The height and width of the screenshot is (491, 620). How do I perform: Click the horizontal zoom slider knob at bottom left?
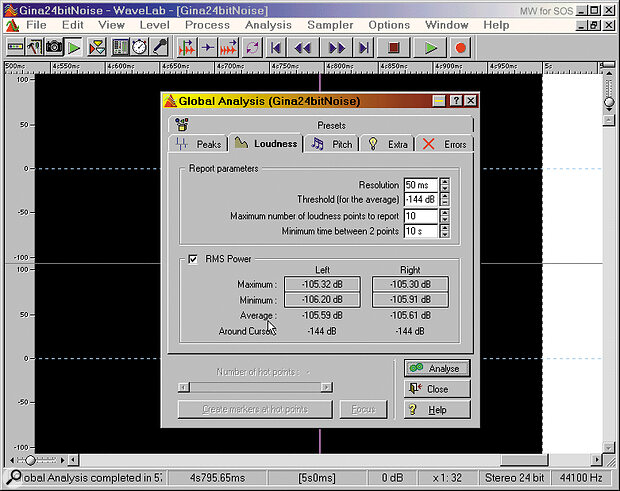(x=30, y=460)
